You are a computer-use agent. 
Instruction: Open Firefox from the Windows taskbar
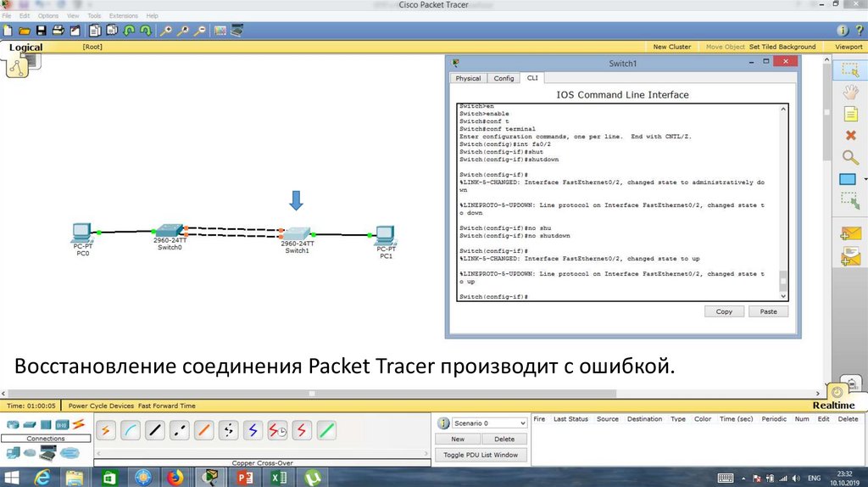coord(175,477)
